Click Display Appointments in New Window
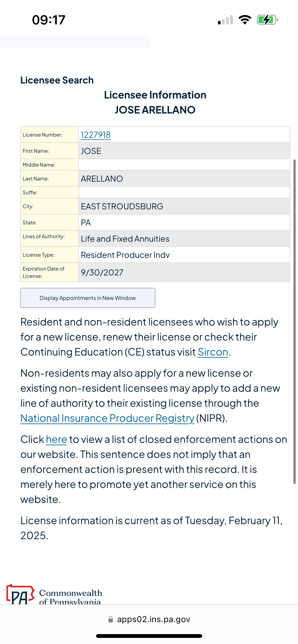Image resolution: width=298 pixels, height=644 pixels. [88, 298]
